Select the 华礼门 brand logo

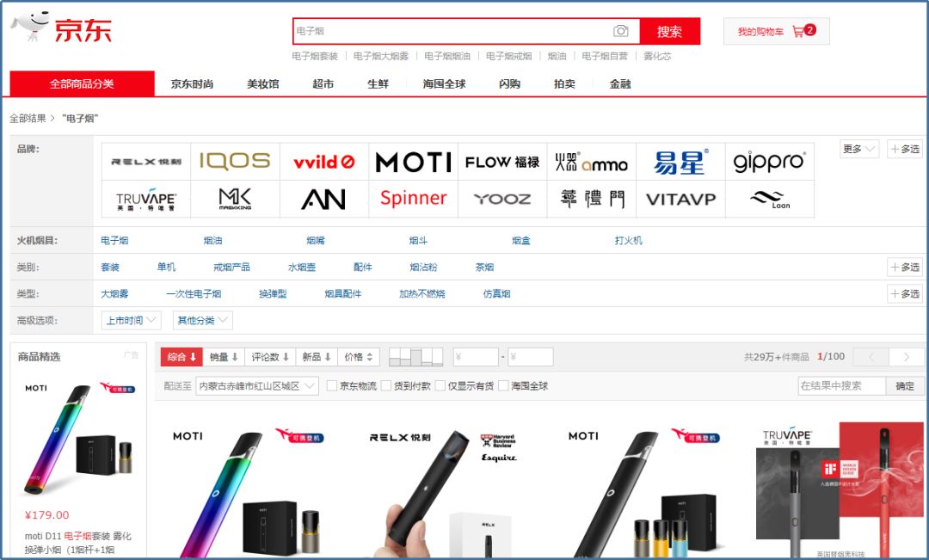pos(591,199)
